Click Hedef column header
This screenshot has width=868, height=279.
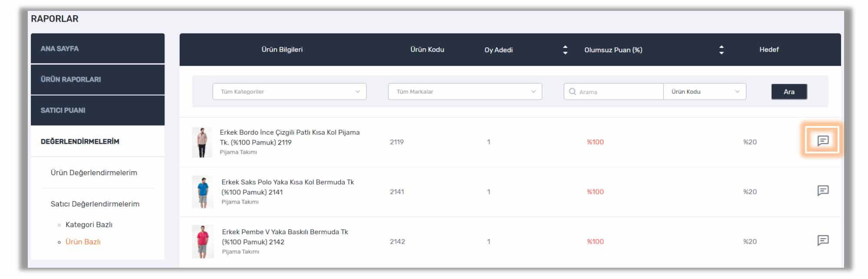coord(769,50)
